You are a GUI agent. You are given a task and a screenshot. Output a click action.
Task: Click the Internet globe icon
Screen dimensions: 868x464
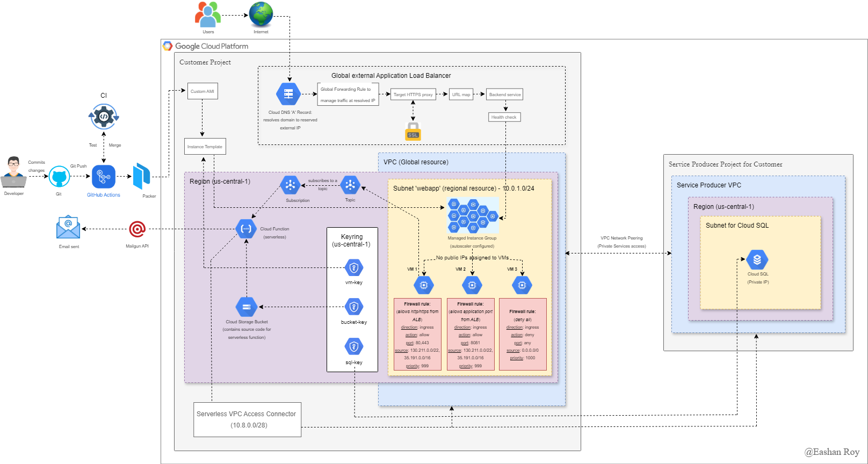[x=261, y=15]
